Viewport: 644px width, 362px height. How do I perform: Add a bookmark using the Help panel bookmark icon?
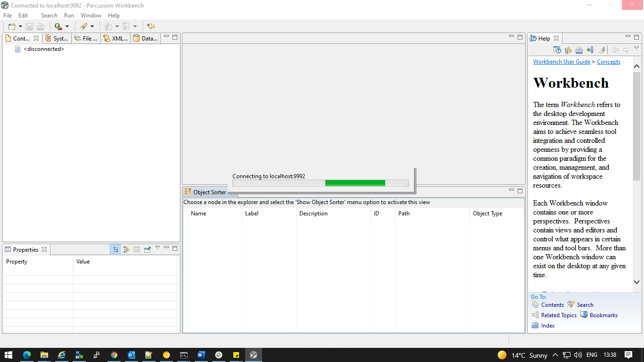pyautogui.click(x=589, y=50)
